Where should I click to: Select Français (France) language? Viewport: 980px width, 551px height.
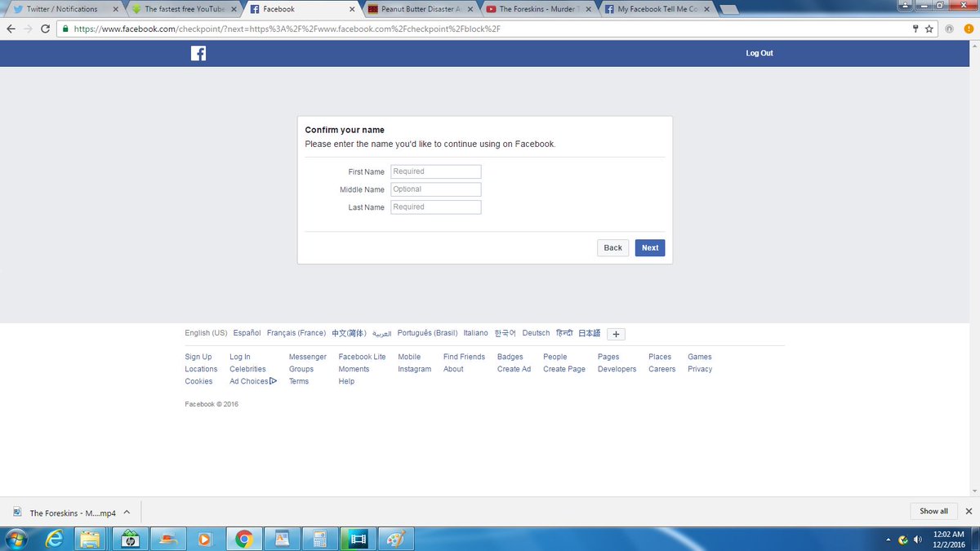click(296, 333)
